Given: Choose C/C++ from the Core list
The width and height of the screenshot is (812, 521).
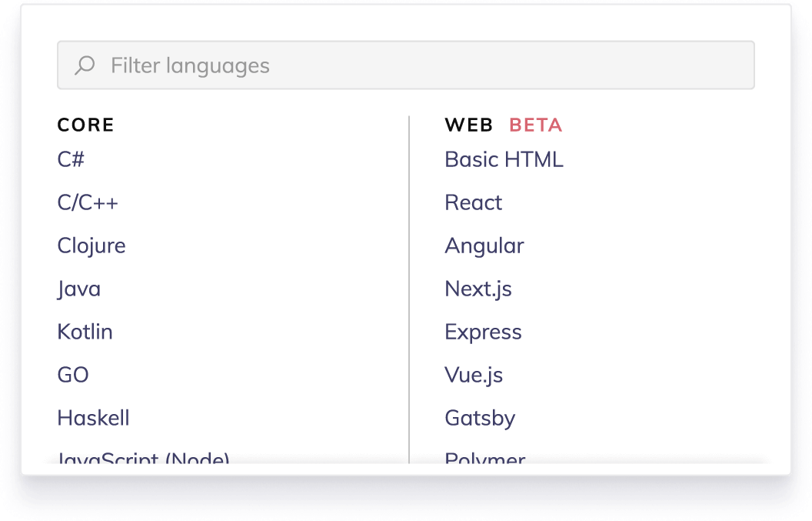Looking at the screenshot, I should pyautogui.click(x=88, y=203).
